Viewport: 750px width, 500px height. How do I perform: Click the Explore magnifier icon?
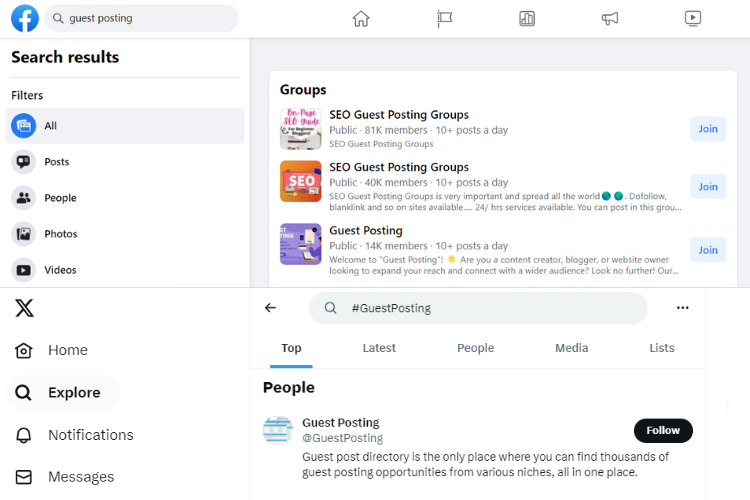(x=23, y=393)
